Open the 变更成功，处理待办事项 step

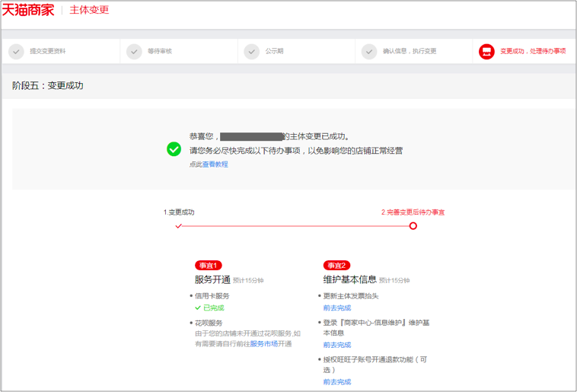[x=533, y=52]
